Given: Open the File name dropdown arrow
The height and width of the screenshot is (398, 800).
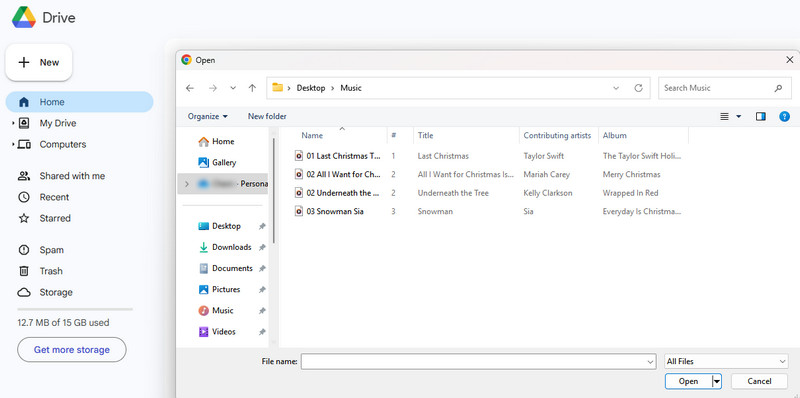Looking at the screenshot, I should (x=651, y=361).
